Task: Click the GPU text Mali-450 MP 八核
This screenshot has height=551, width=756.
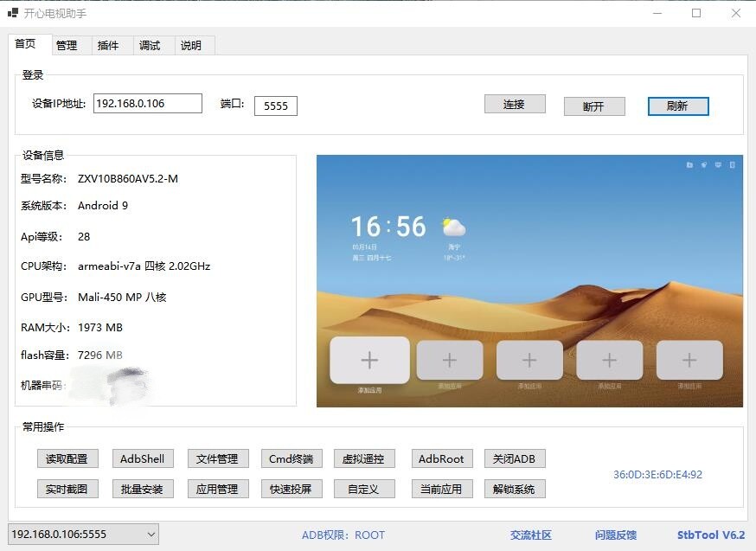Action: (122, 297)
